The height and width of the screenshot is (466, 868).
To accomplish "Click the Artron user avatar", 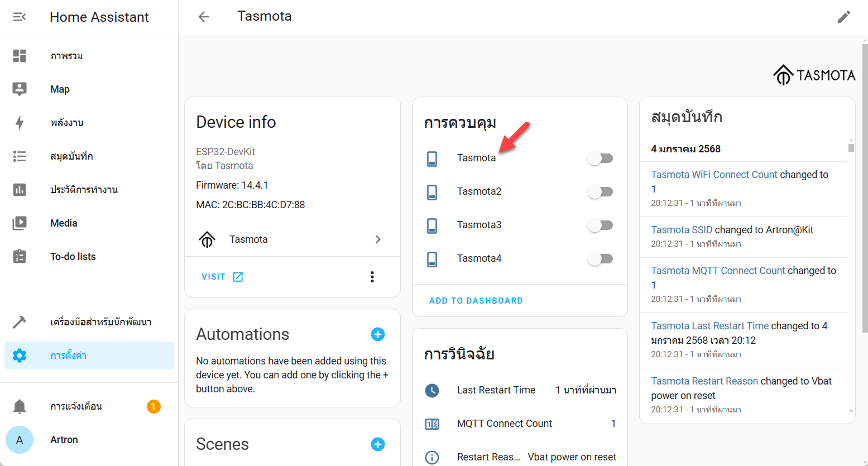I will click(x=20, y=440).
